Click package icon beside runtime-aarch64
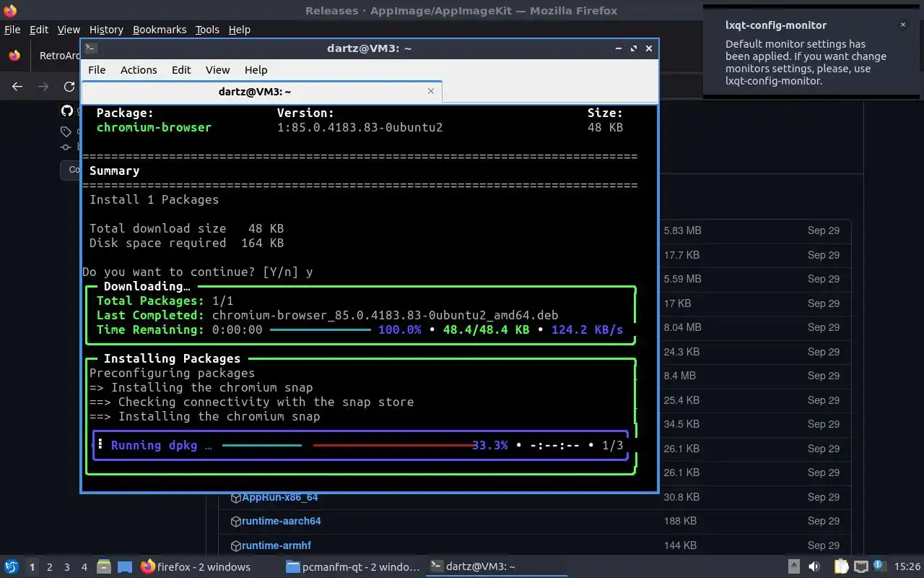The height and width of the screenshot is (578, 924). tap(235, 522)
